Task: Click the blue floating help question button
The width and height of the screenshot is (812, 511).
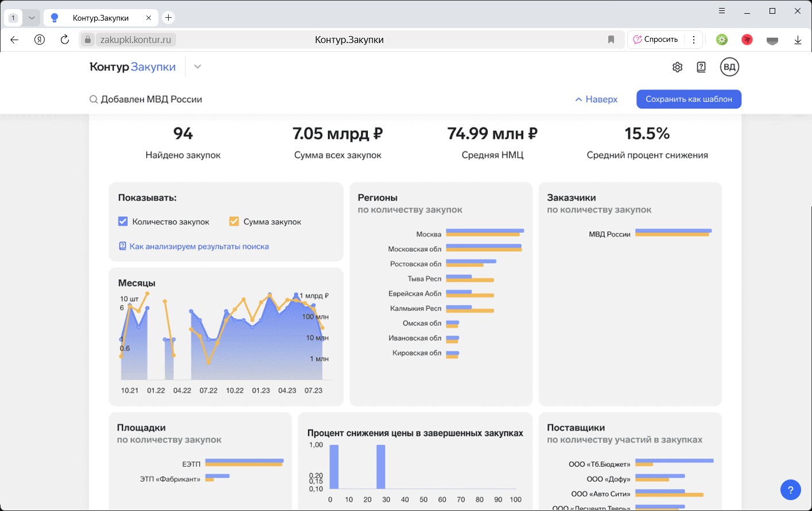Action: pos(791,490)
